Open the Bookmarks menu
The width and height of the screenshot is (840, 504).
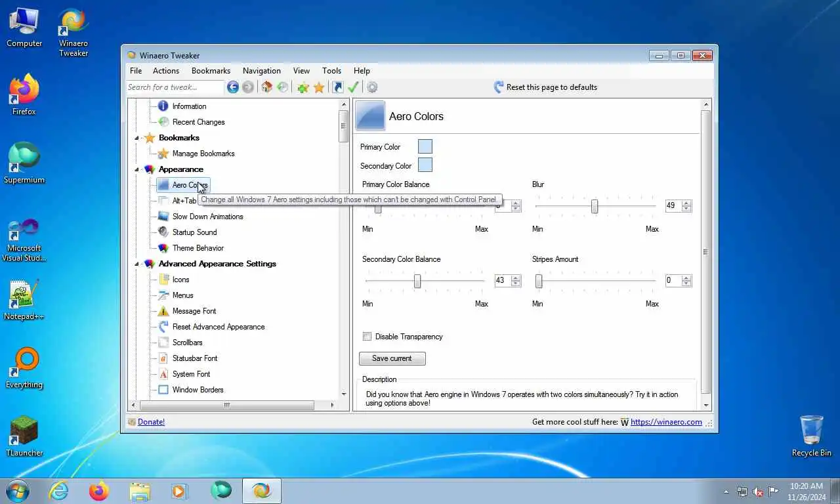pyautogui.click(x=211, y=71)
